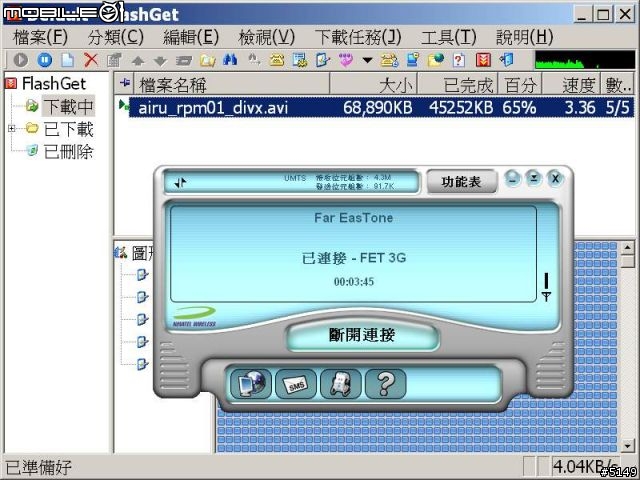
Task: Click the Start download toolbar icon
Action: click(x=20, y=60)
